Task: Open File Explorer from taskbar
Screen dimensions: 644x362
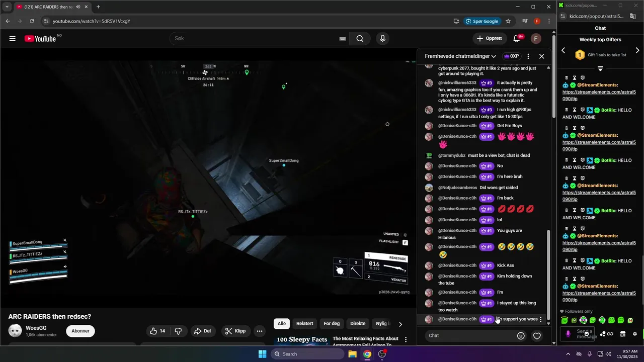Action: pos(353,354)
